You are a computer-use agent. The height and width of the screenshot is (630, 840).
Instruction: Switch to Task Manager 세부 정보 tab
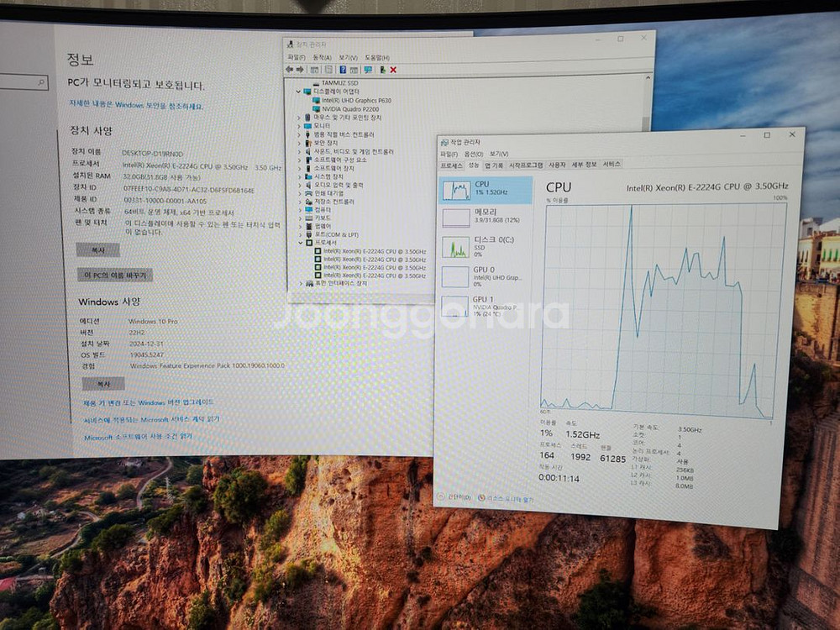point(584,165)
